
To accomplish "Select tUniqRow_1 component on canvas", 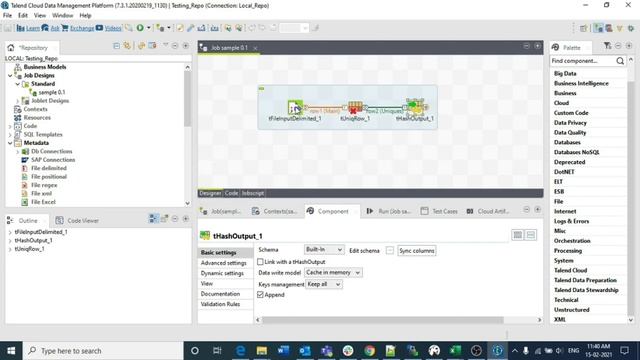I will click(x=355, y=108).
